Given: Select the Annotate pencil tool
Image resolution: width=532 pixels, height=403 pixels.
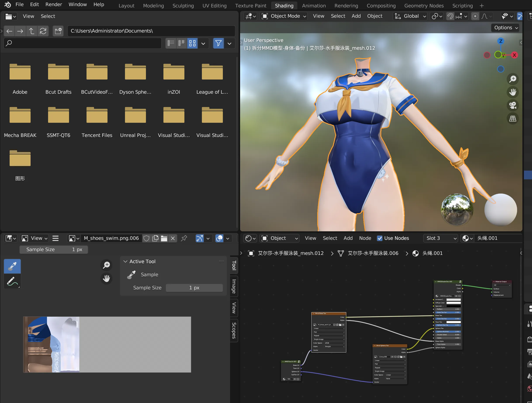Looking at the screenshot, I should 12,281.
